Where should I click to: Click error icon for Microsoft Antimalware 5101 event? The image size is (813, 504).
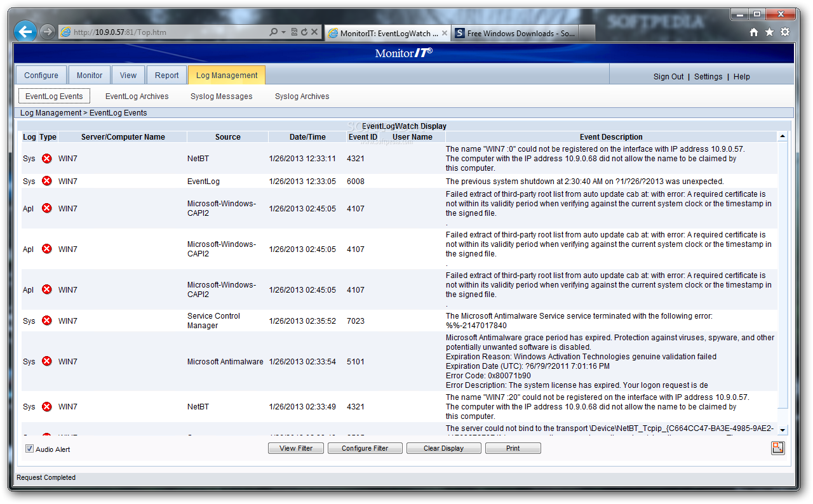click(x=46, y=361)
